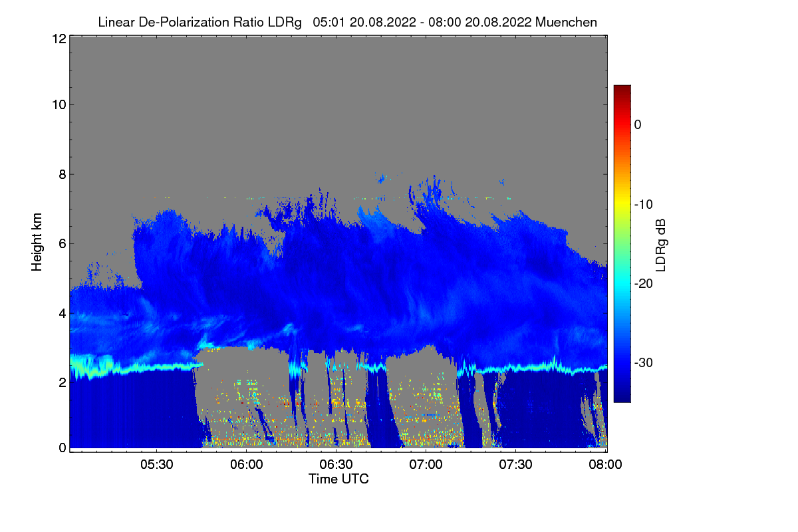Click the height tick label '6'
Image resolution: width=798 pixels, height=532 pixels.
coord(61,243)
